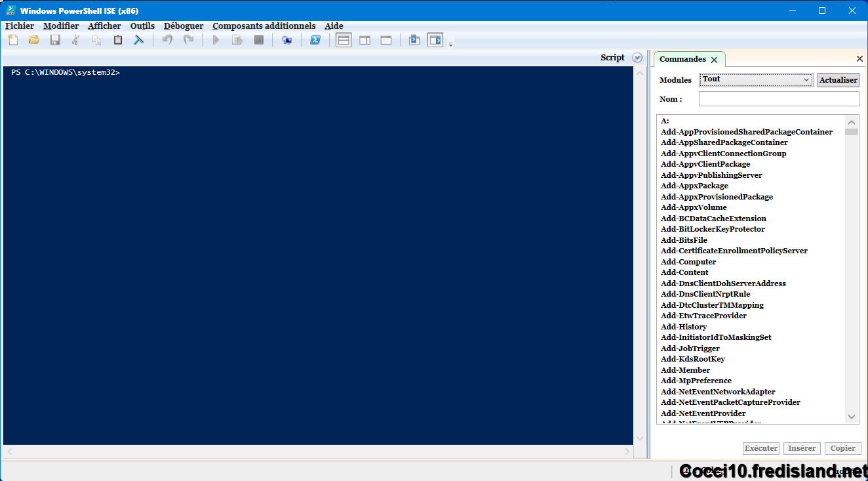Close the Commandes tab with its X
This screenshot has height=481, width=868.
pos(714,60)
